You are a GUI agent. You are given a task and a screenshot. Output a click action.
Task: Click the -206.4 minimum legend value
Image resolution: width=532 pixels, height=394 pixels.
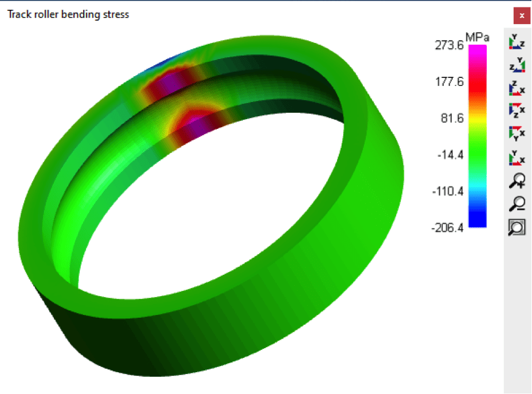448,227
